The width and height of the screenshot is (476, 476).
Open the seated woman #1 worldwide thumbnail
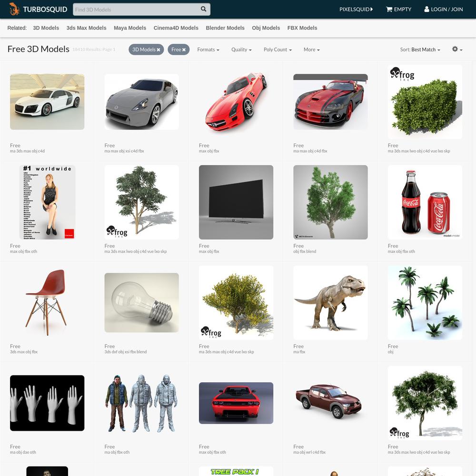47,202
